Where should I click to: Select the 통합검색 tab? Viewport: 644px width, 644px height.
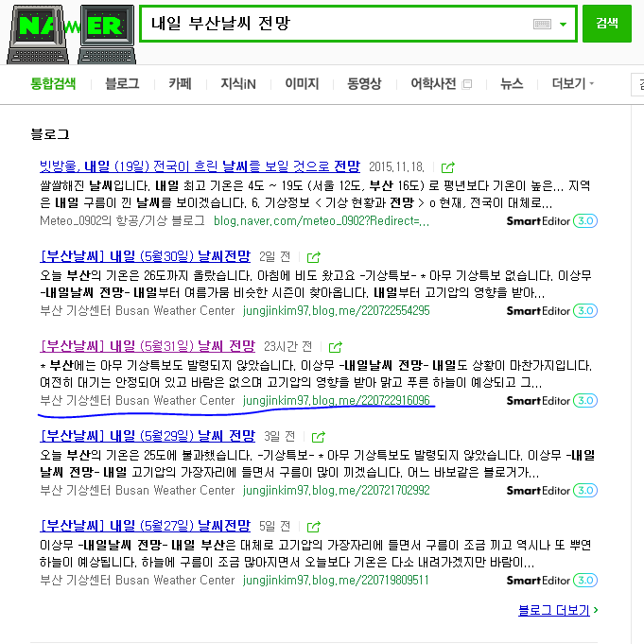[x=53, y=84]
